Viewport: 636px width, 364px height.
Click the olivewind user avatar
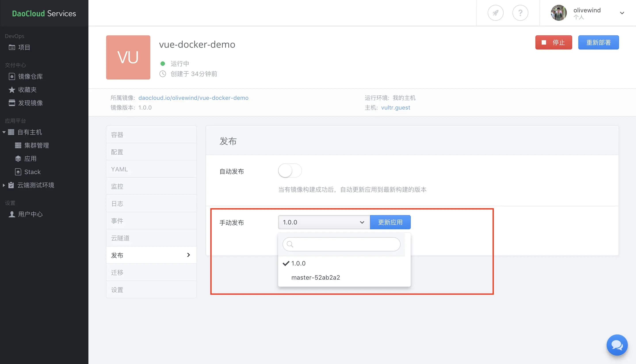tap(559, 13)
